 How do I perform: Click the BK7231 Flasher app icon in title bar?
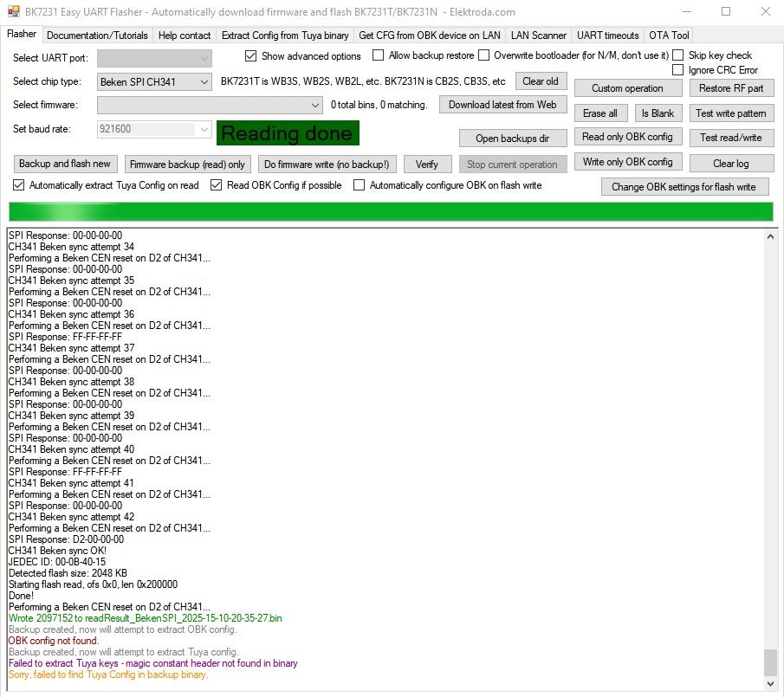(14, 11)
